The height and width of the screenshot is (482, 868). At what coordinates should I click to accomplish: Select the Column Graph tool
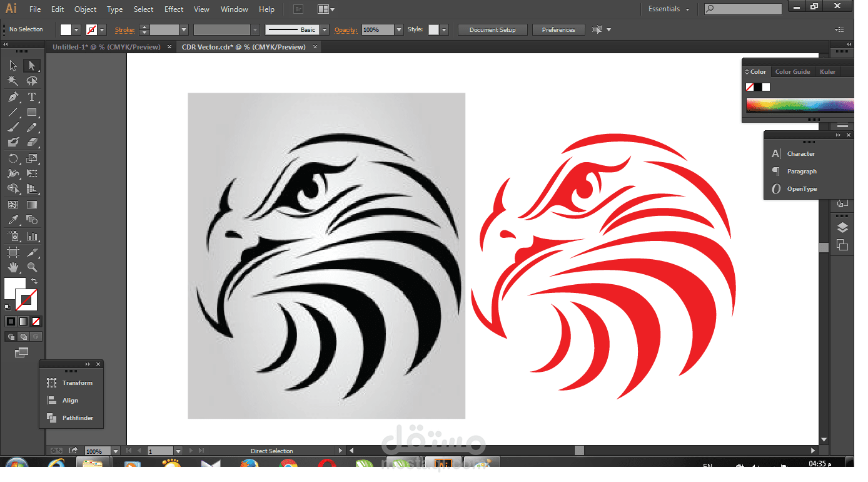point(32,236)
